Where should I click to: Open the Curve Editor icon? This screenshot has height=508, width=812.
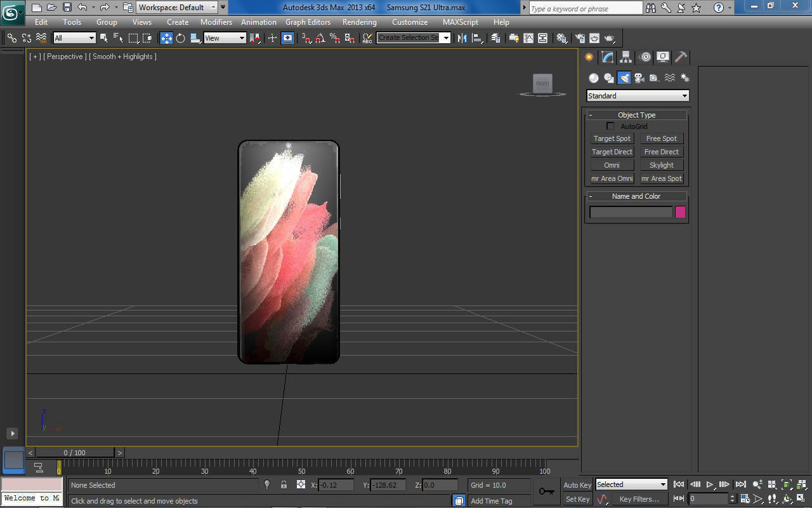coord(528,38)
